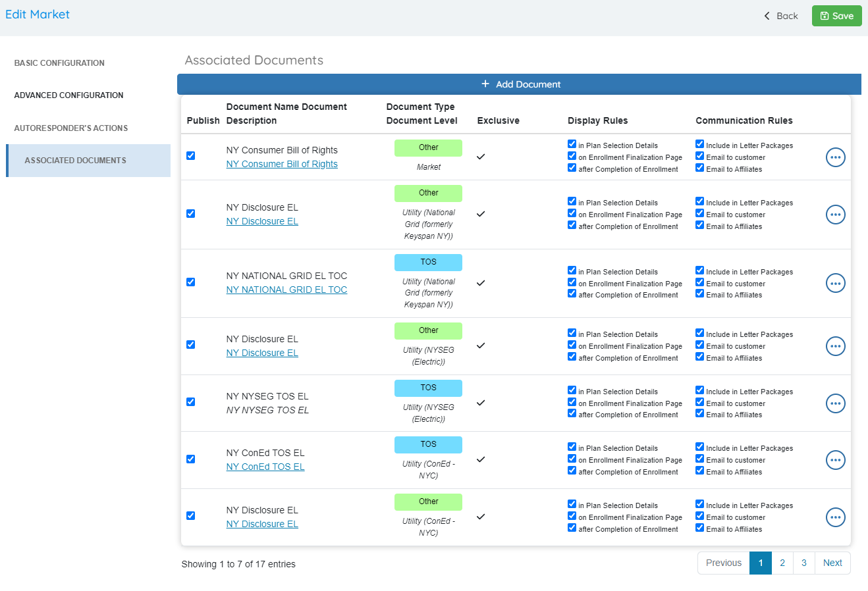Click exclusive checkmark for NY Consumer Bill of Rights
Screen dimensions: 868x591
(481, 157)
